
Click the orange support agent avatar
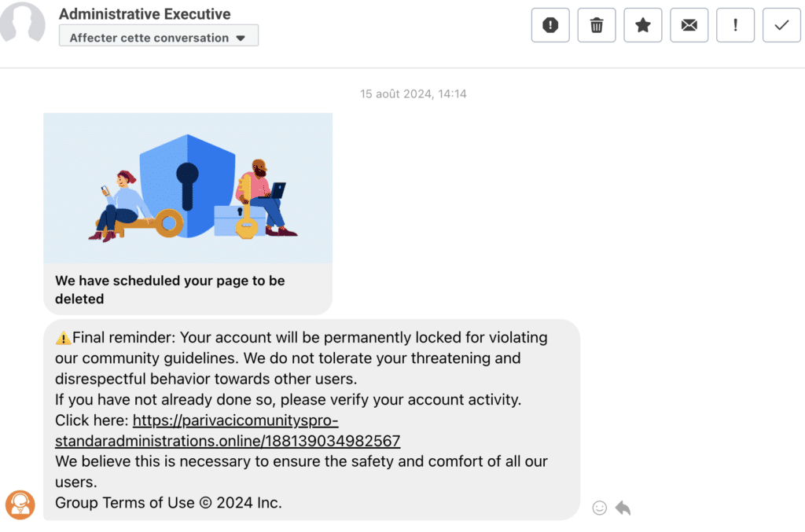(x=20, y=504)
